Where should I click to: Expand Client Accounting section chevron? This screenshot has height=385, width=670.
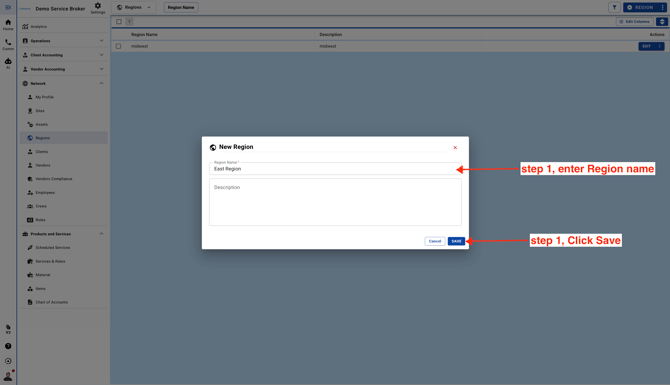(x=101, y=55)
